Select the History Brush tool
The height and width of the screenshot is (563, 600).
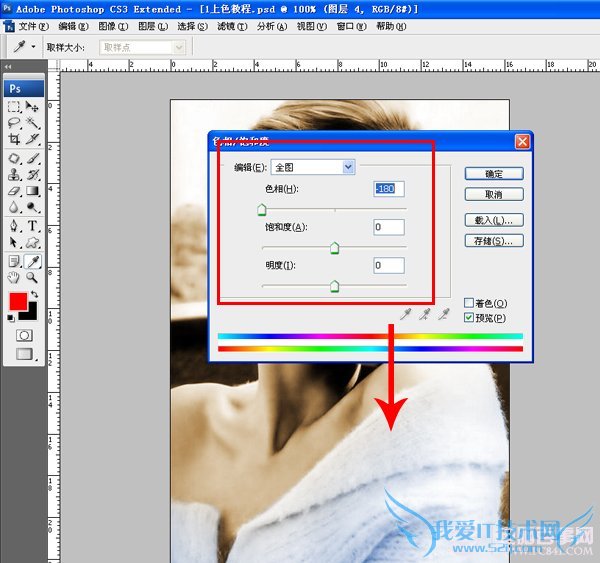[33, 175]
